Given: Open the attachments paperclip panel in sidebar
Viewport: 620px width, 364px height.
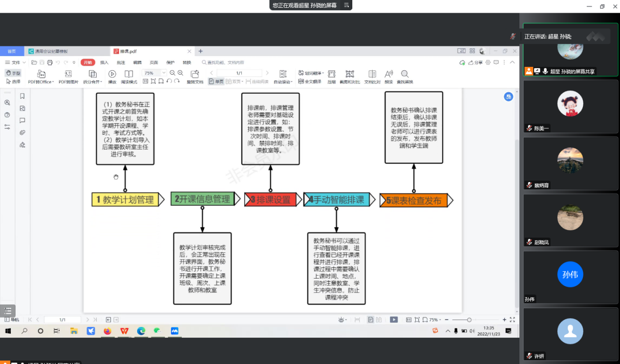Looking at the screenshot, I should pos(22,133).
